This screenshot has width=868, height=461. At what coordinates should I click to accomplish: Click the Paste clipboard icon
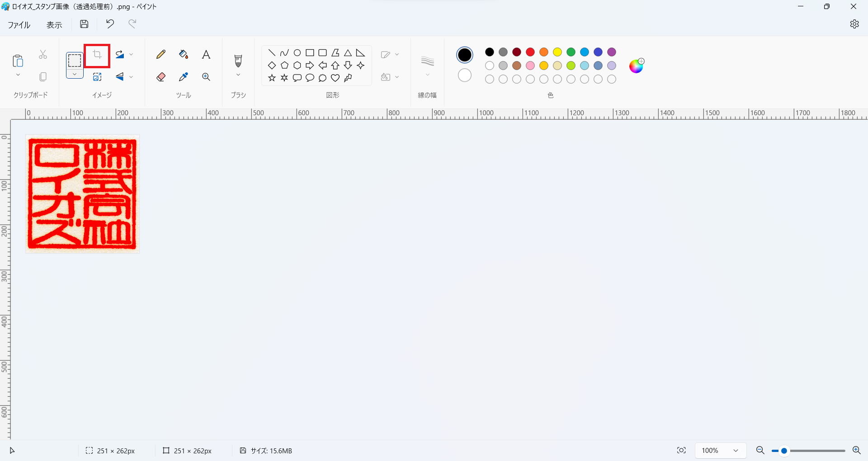pyautogui.click(x=18, y=60)
